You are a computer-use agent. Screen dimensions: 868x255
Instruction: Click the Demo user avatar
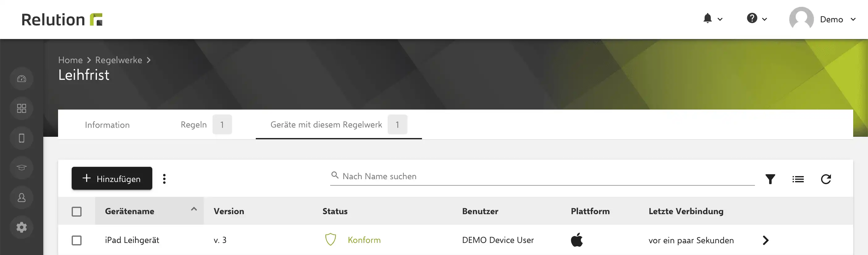[x=801, y=19]
